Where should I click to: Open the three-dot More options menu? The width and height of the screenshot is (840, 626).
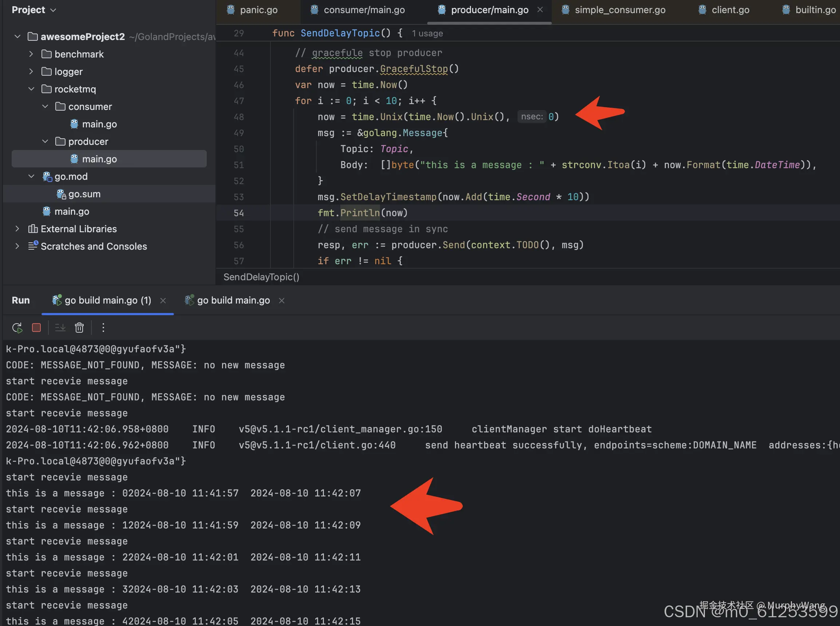point(103,328)
